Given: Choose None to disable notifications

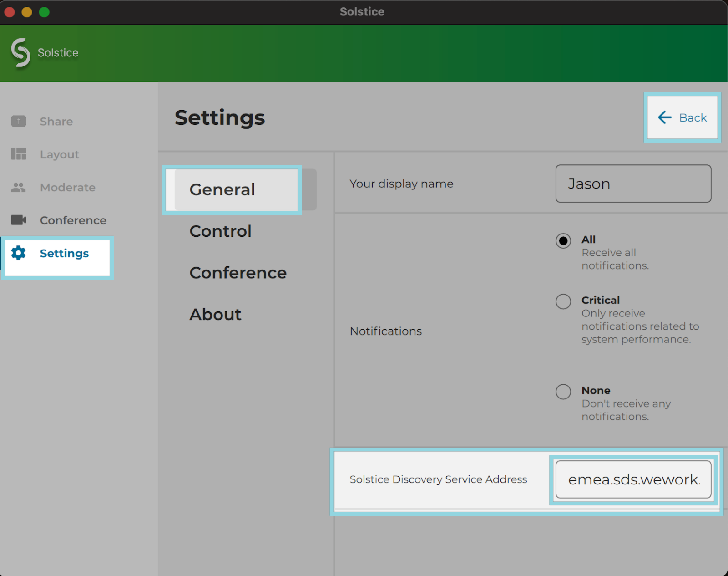Looking at the screenshot, I should (x=563, y=392).
